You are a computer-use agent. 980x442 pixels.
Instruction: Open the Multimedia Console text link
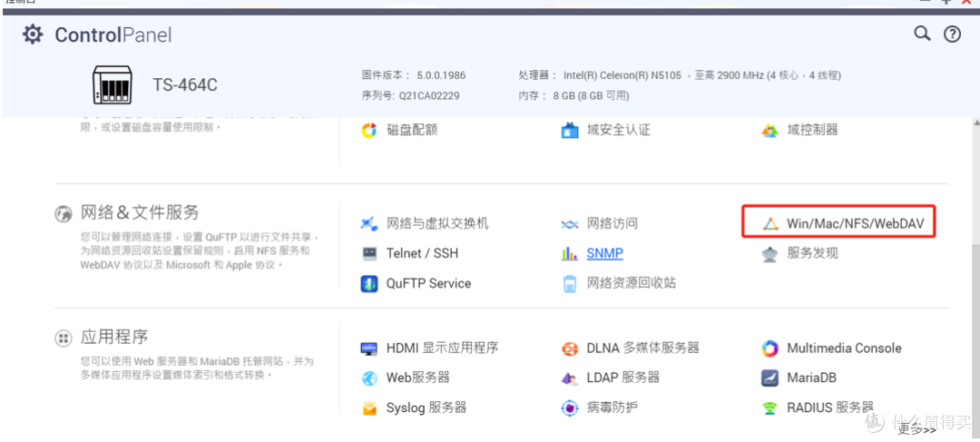[x=844, y=349]
